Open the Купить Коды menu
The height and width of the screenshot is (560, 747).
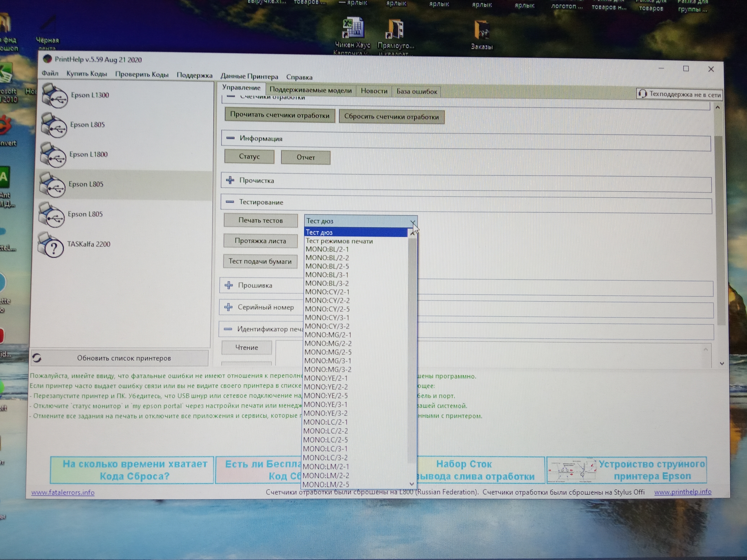tap(87, 74)
